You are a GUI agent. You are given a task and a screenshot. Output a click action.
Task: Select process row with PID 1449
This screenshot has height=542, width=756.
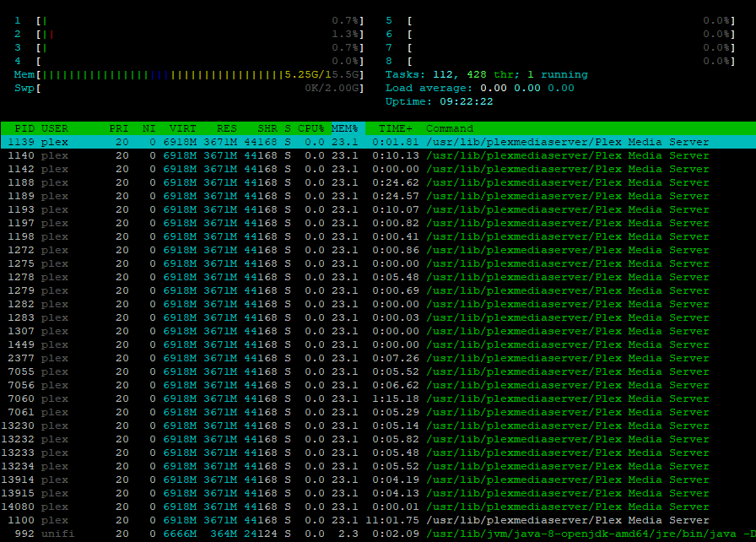pyautogui.click(x=378, y=344)
